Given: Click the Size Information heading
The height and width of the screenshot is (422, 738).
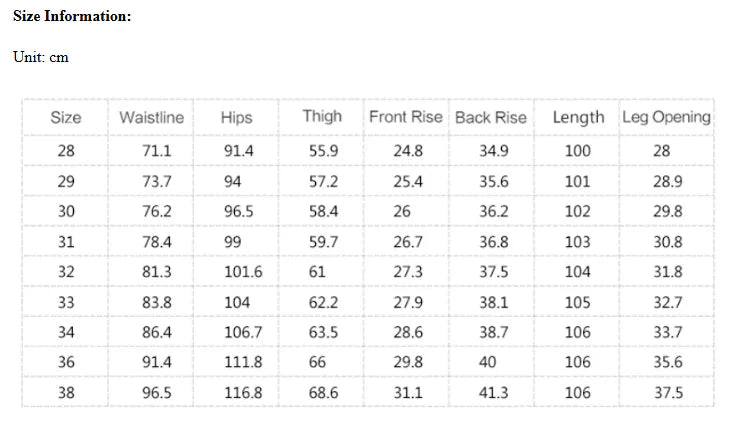Looking at the screenshot, I should pos(72,17).
